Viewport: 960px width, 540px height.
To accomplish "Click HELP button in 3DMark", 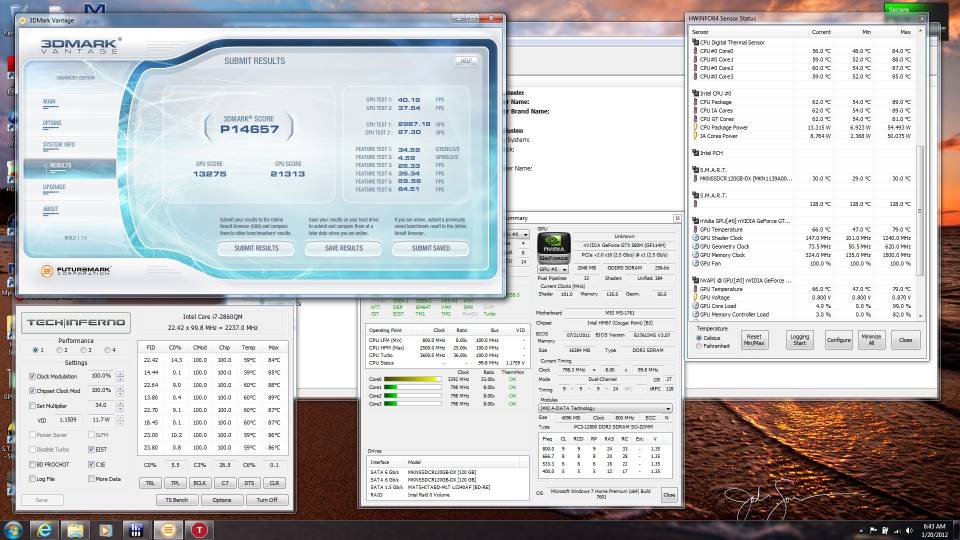I will pyautogui.click(x=466, y=61).
